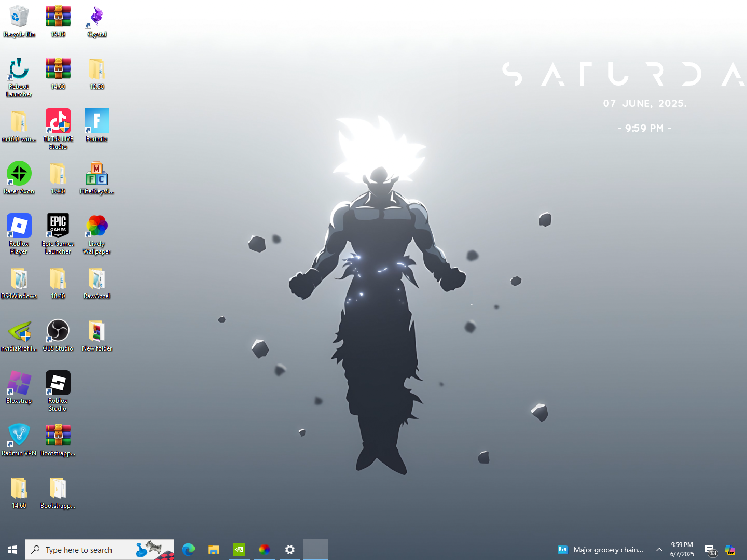Launch TikTok LIVE Studio

58,130
